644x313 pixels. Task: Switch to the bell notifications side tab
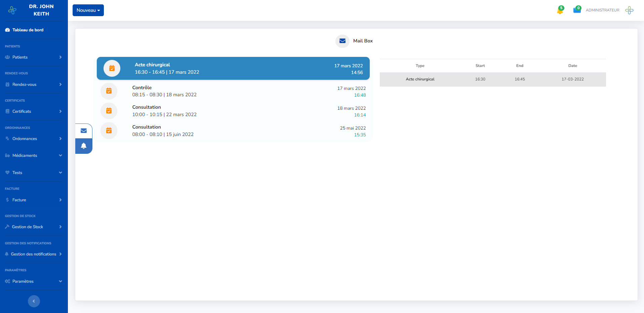point(84,146)
